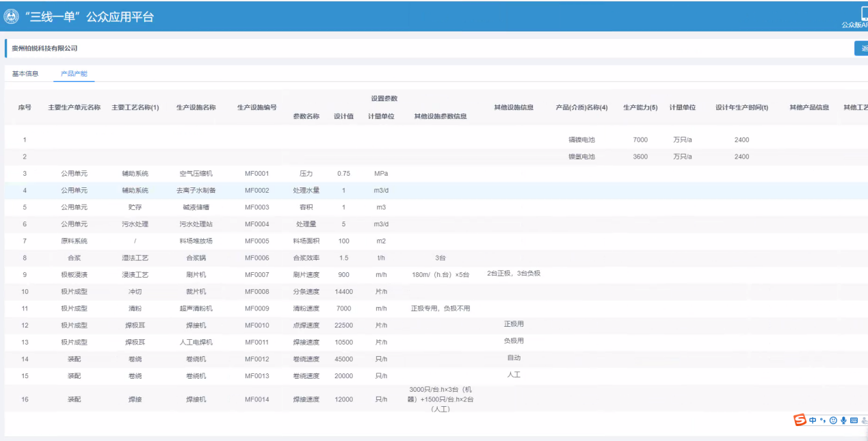Click facility code MF0004
Image resolution: width=868 pixels, height=441 pixels.
[257, 224]
